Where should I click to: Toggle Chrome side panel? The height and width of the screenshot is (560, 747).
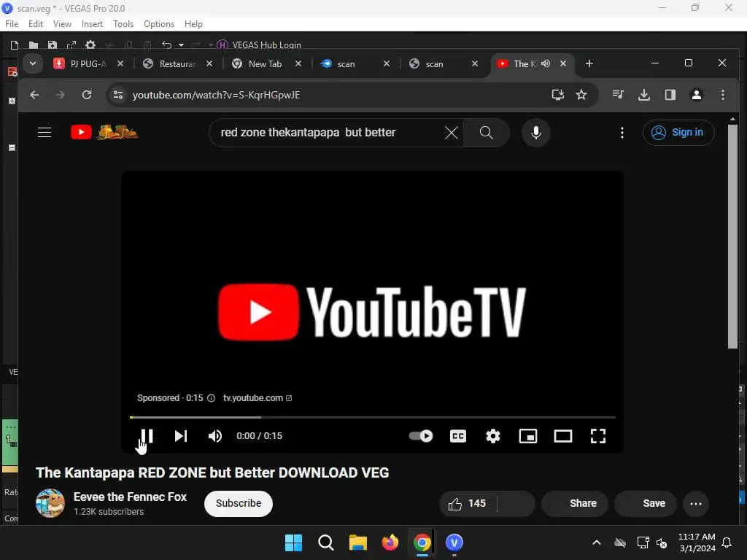click(670, 95)
